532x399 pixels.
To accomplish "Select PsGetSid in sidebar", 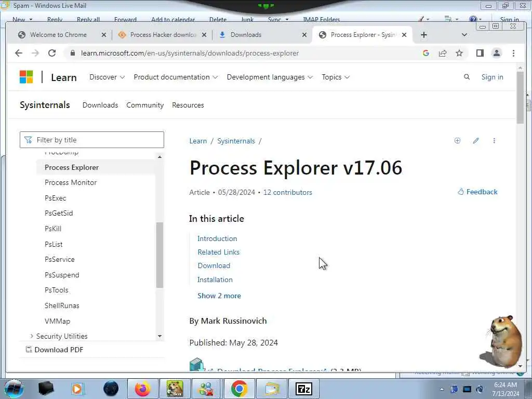I will (x=59, y=213).
